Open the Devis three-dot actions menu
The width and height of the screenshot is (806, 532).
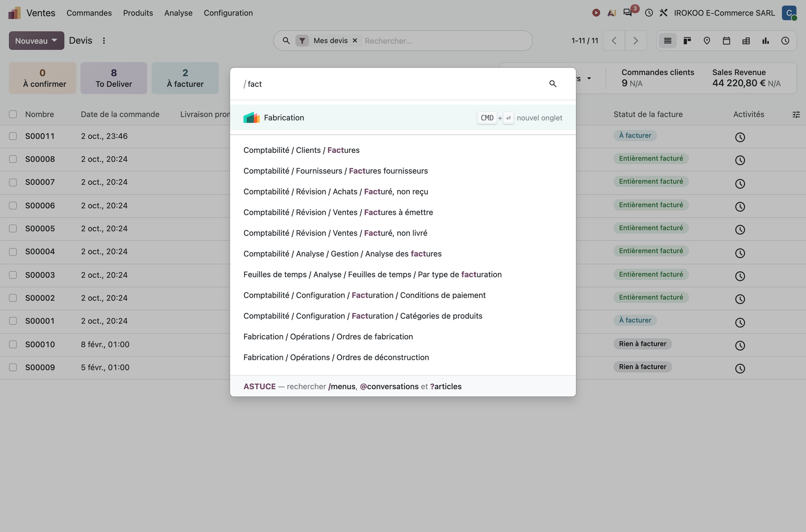pos(104,41)
